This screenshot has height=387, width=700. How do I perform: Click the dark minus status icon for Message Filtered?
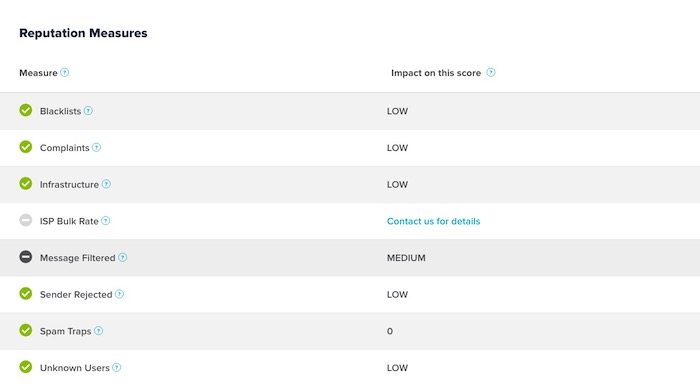26,257
